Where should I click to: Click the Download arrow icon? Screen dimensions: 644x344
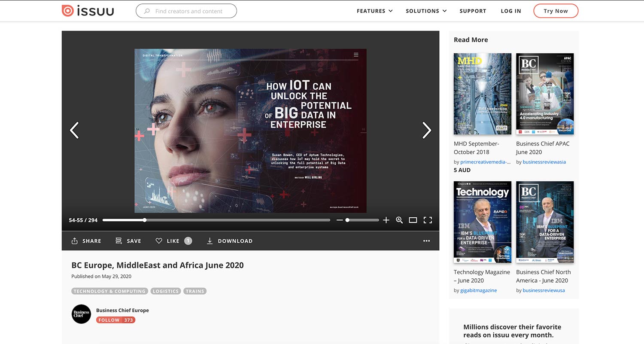pos(210,241)
